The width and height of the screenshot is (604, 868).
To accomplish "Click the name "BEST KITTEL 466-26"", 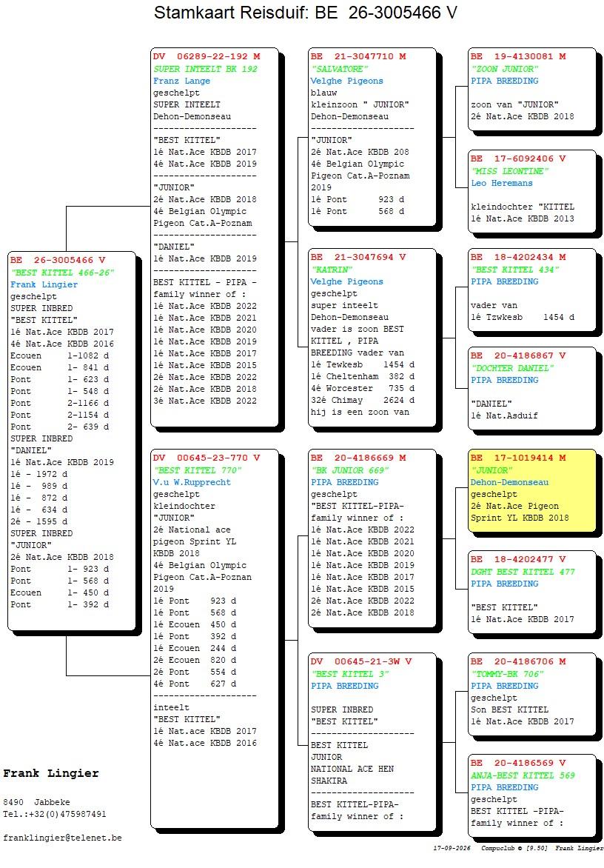I will click(62, 273).
